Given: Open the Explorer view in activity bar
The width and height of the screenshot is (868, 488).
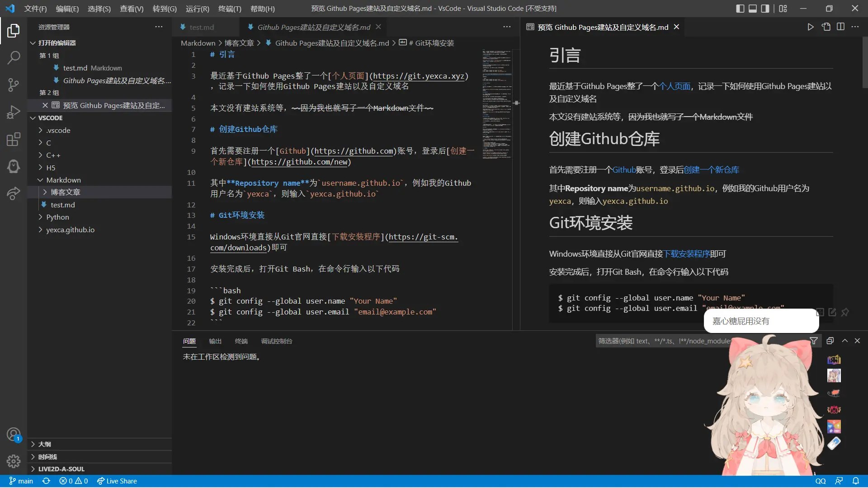Looking at the screenshot, I should tap(14, 31).
